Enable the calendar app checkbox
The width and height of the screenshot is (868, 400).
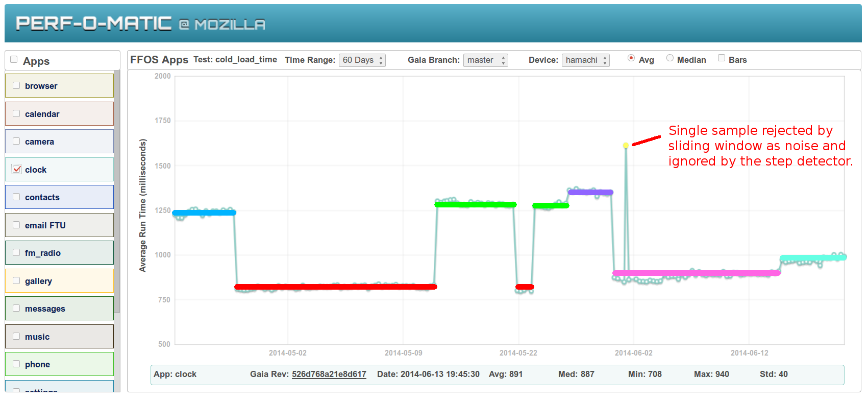16,113
